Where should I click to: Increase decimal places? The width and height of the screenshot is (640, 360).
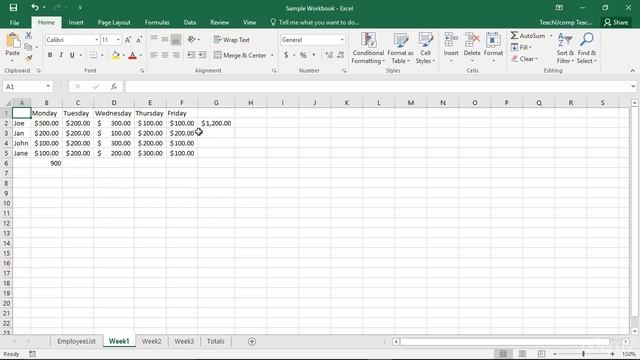[x=329, y=55]
